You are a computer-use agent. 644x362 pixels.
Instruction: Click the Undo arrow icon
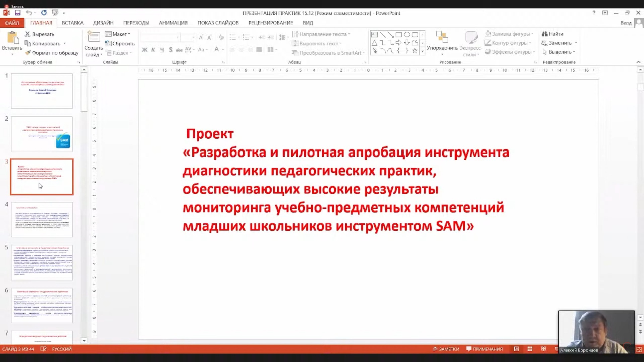point(29,13)
